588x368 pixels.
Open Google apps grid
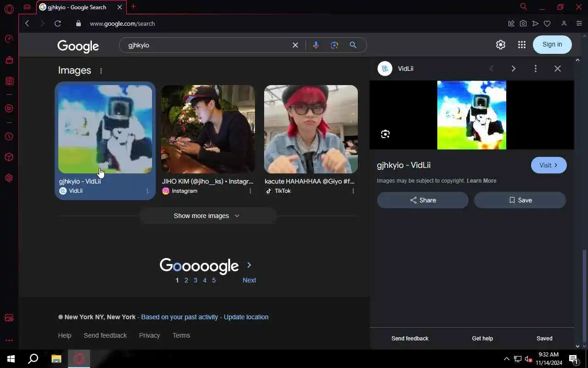521,45
